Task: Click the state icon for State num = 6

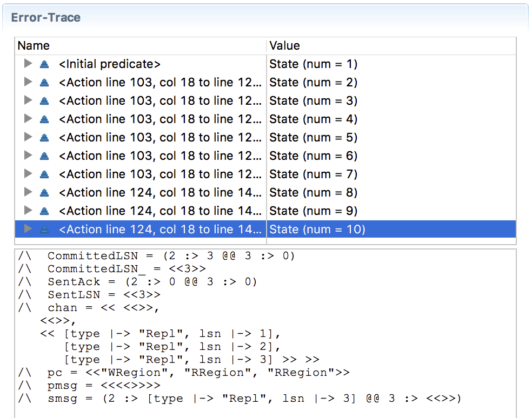Action: point(45,156)
